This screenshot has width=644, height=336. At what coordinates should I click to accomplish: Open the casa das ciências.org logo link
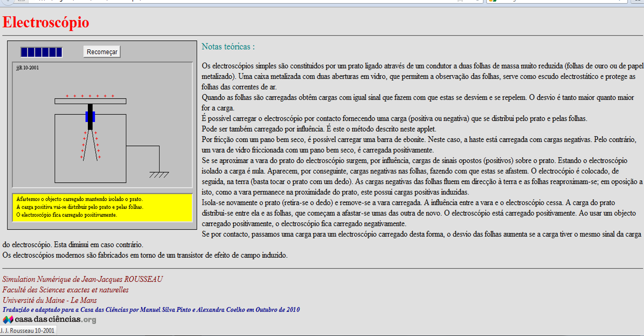[x=49, y=319]
